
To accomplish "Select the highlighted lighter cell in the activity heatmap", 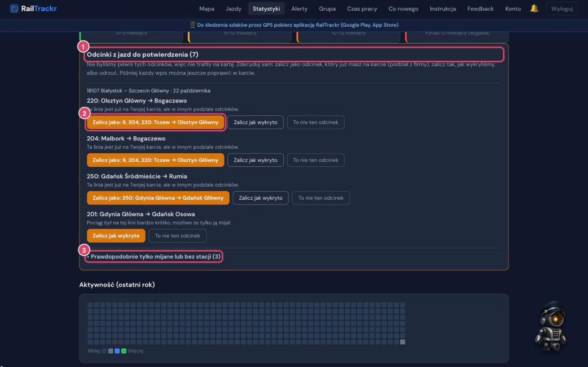I will point(403,342).
